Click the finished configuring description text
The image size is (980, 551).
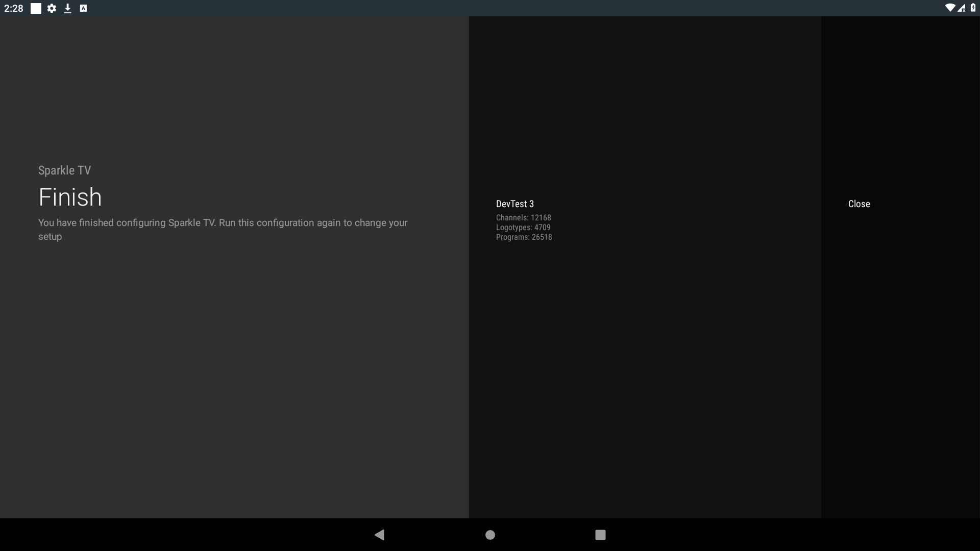(x=223, y=230)
